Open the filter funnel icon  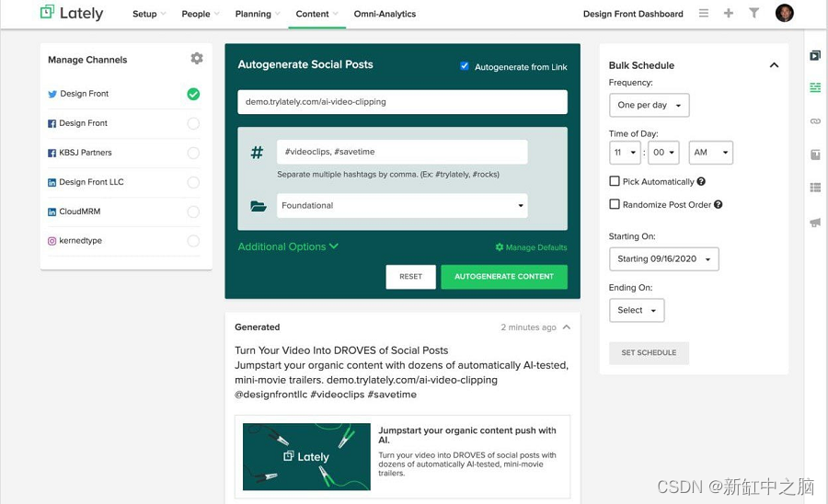click(753, 14)
